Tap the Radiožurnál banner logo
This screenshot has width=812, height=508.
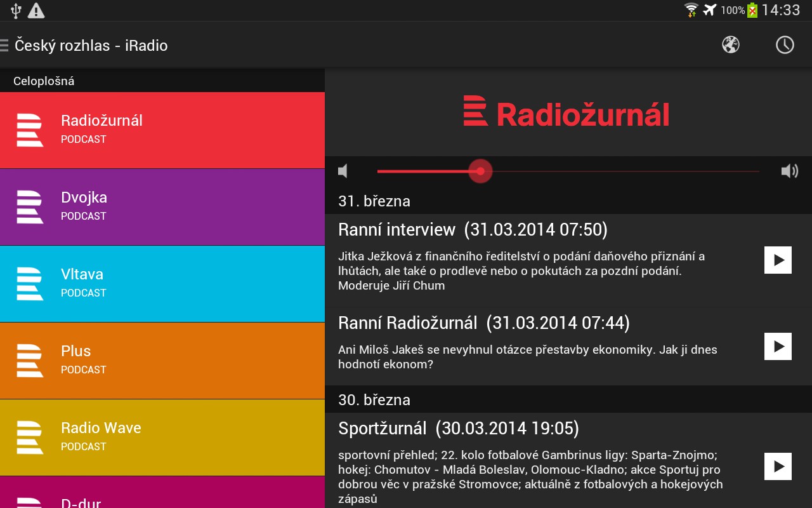tap(566, 112)
